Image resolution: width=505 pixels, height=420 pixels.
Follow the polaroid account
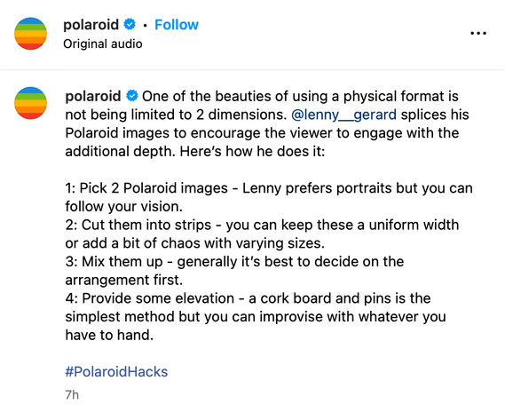pyautogui.click(x=177, y=25)
